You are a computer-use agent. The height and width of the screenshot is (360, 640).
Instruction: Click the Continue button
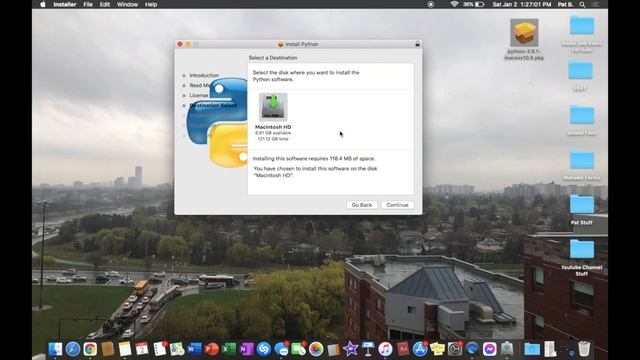(398, 205)
